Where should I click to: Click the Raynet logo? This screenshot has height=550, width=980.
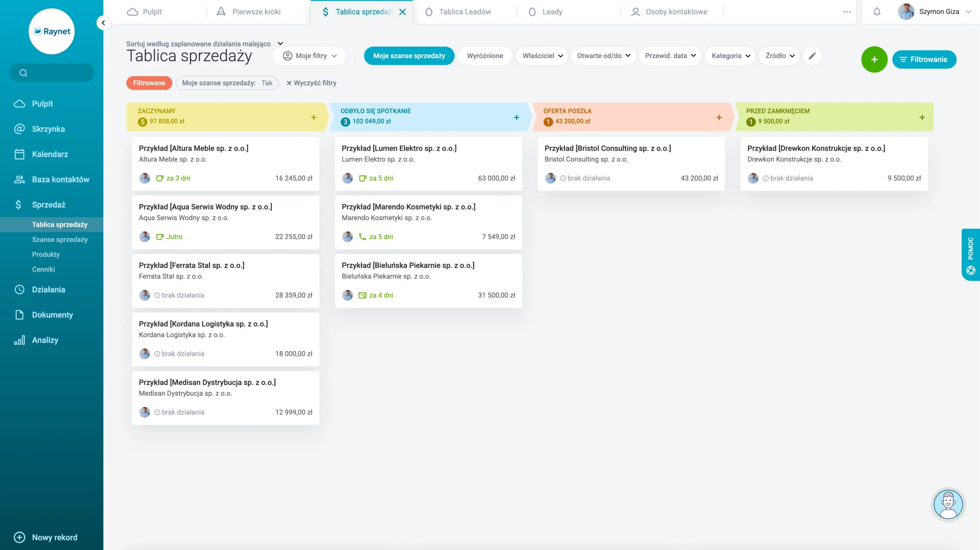tap(52, 31)
